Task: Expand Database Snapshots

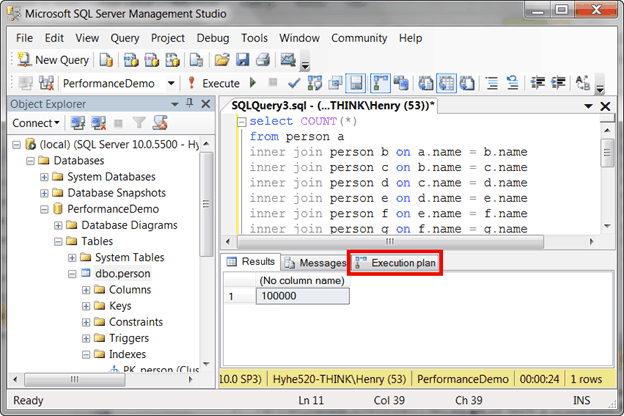Action: click(44, 193)
